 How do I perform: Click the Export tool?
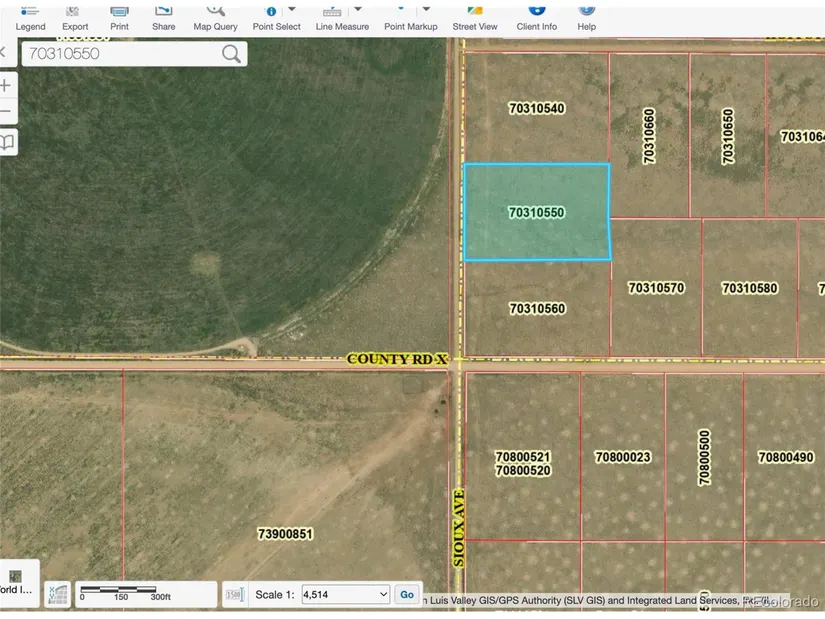[75, 18]
